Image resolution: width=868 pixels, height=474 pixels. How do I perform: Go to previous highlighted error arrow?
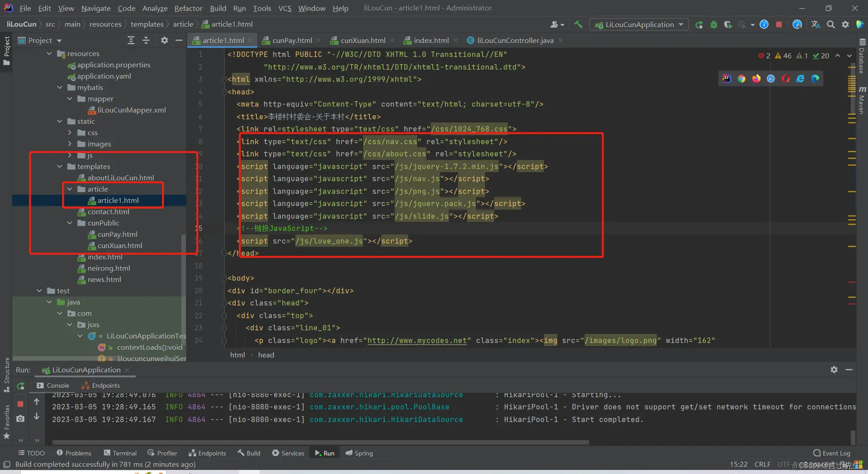click(x=838, y=56)
